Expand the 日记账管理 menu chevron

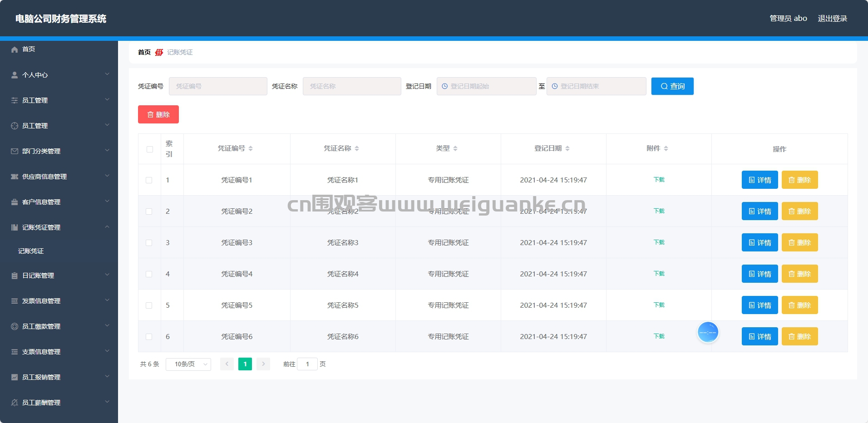point(107,275)
